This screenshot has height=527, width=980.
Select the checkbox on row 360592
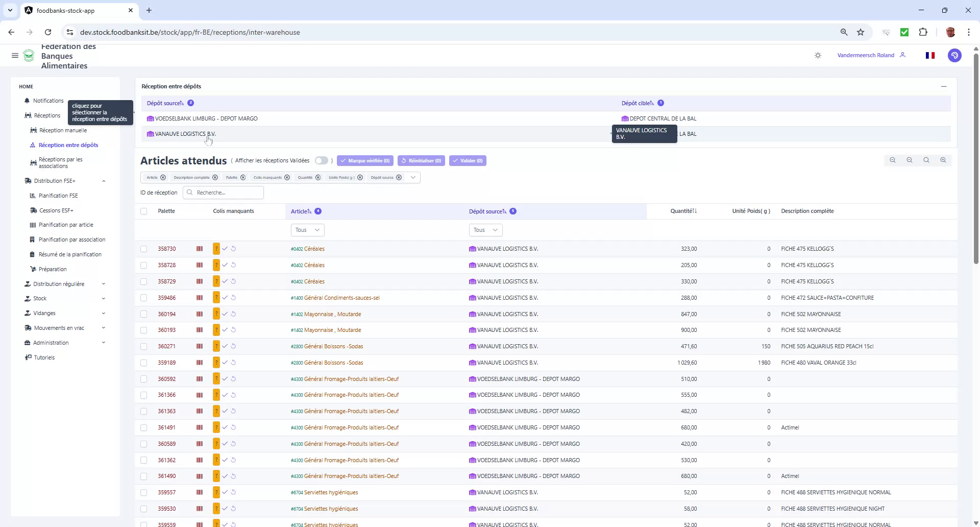pos(144,379)
